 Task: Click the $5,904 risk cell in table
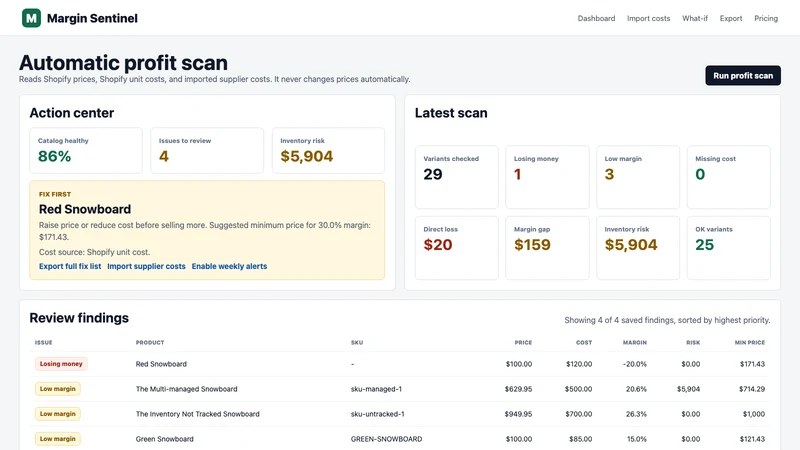tap(688, 389)
